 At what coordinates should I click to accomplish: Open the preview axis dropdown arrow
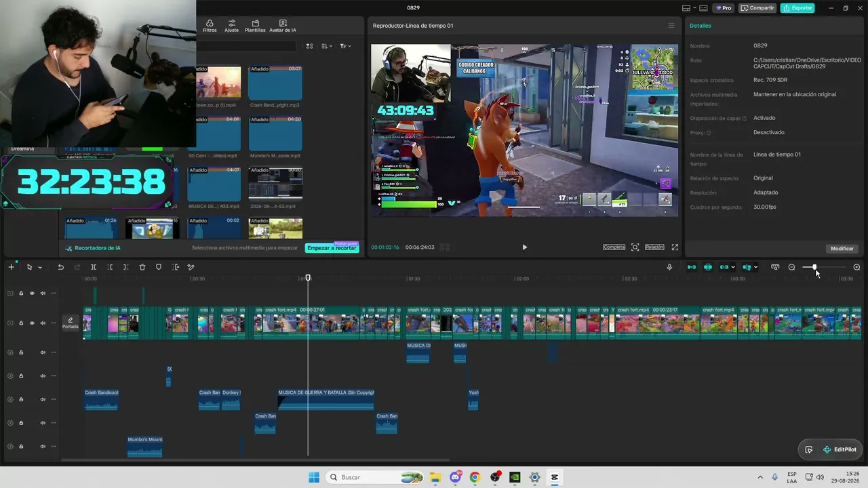755,267
